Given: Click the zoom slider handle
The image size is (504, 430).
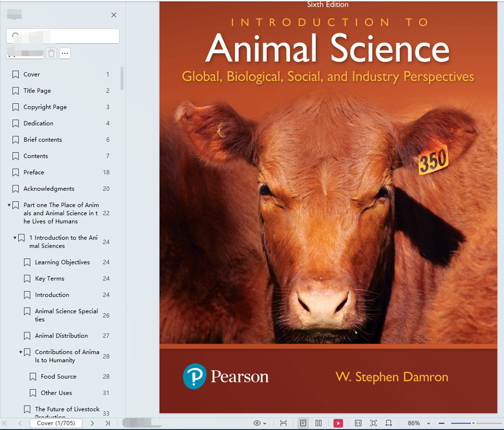Looking at the screenshot, I should pyautogui.click(x=473, y=423).
